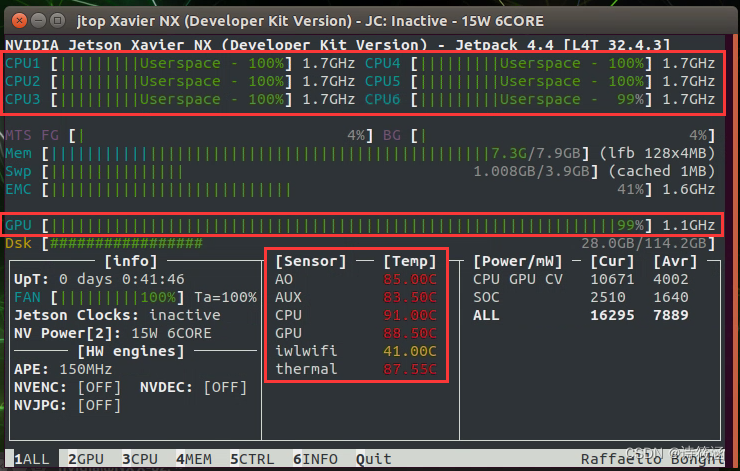Click the GPU temperature 88.50C
This screenshot has height=471, width=740.
(x=410, y=333)
